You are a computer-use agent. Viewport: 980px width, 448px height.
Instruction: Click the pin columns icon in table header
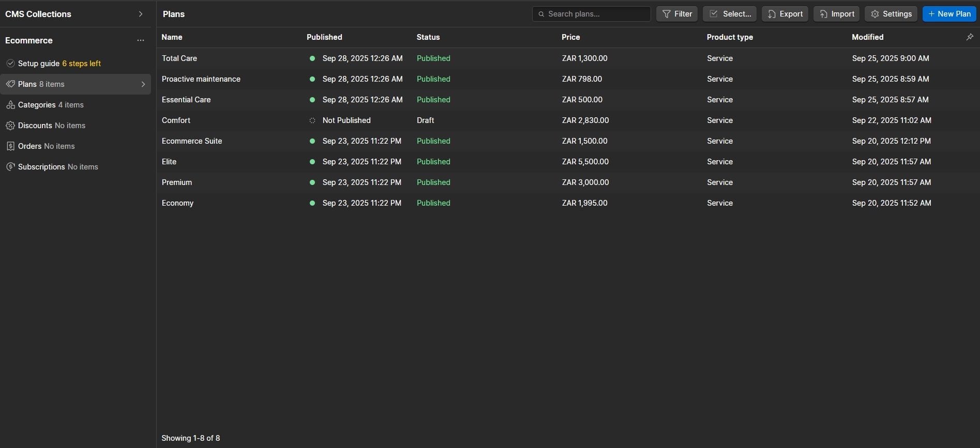(970, 37)
